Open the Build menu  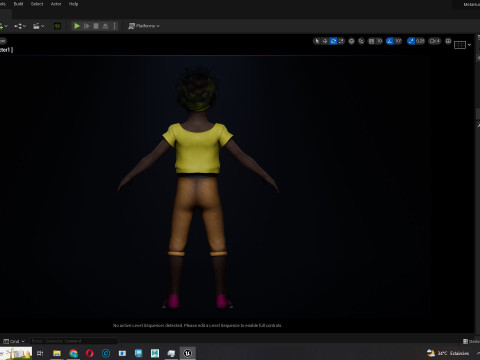[18, 4]
